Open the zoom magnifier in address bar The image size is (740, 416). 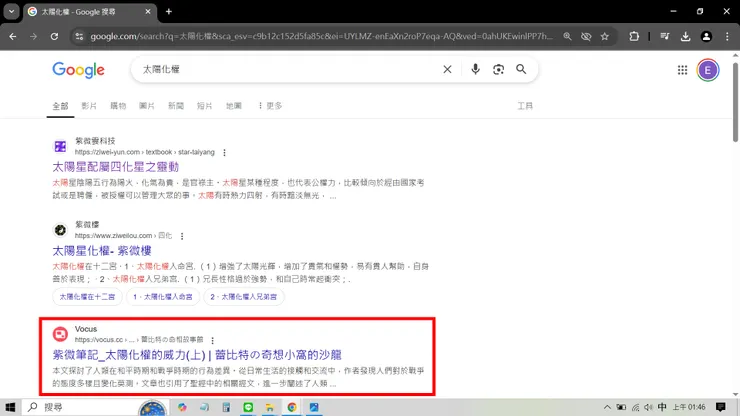(x=567, y=36)
